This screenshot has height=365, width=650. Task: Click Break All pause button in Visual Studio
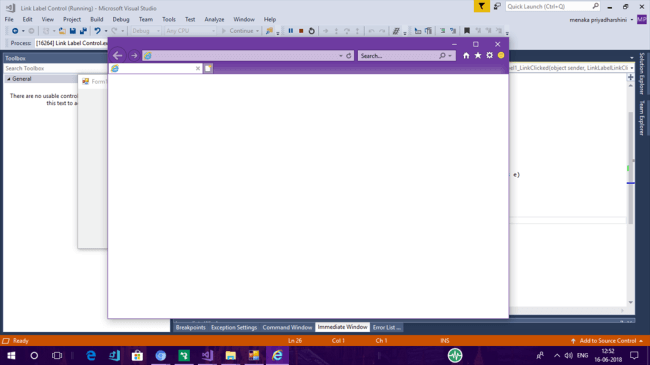pos(291,31)
